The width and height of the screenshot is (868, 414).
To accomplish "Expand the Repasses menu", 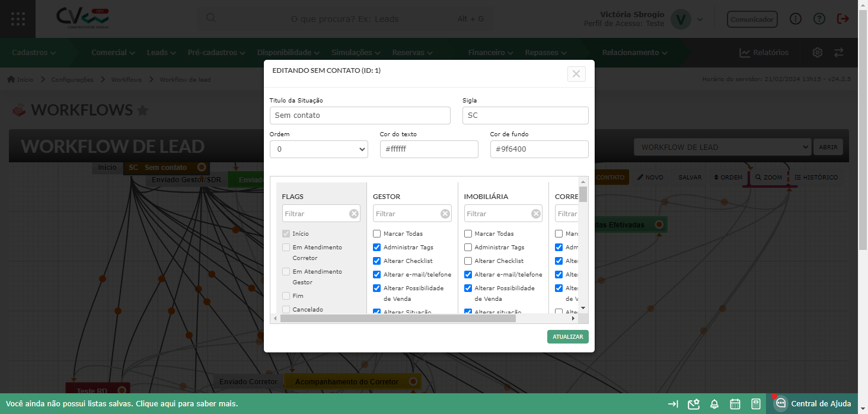I will click(x=546, y=53).
